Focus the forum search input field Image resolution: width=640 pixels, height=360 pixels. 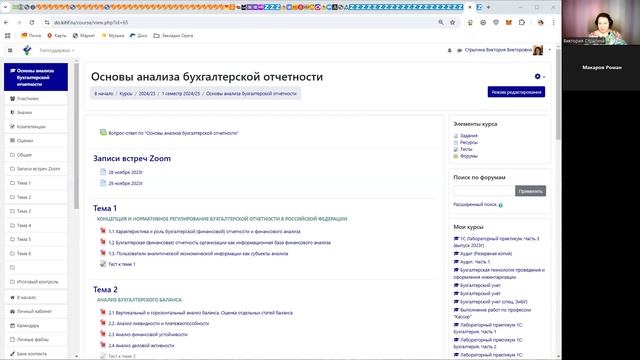pos(484,191)
